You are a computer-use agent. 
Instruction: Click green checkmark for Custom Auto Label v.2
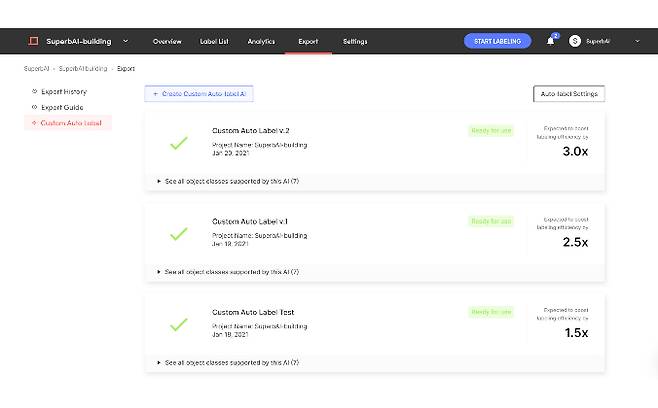pyautogui.click(x=179, y=143)
